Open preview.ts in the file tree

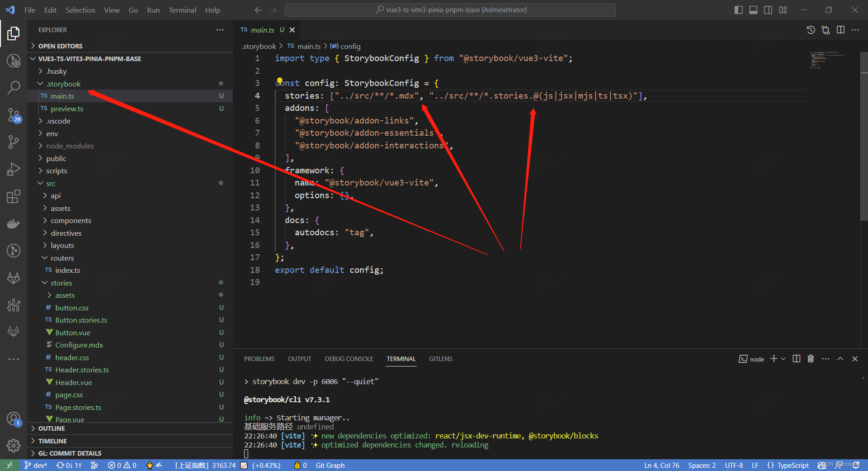67,109
